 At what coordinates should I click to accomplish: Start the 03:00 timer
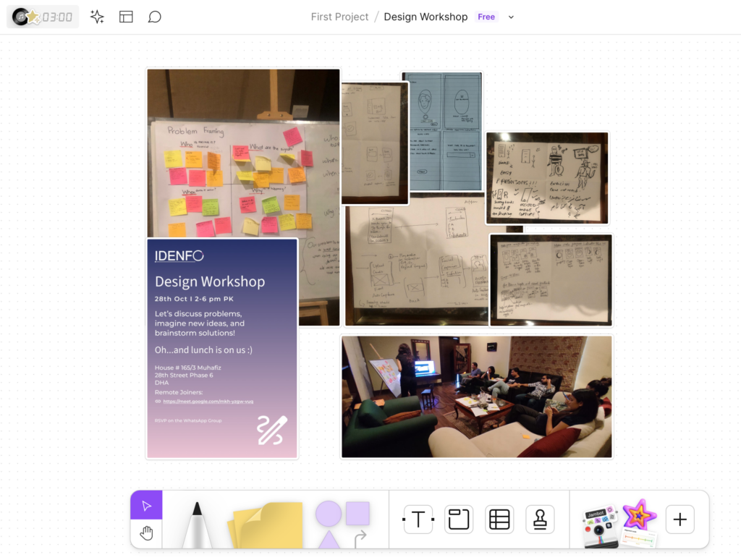point(57,17)
